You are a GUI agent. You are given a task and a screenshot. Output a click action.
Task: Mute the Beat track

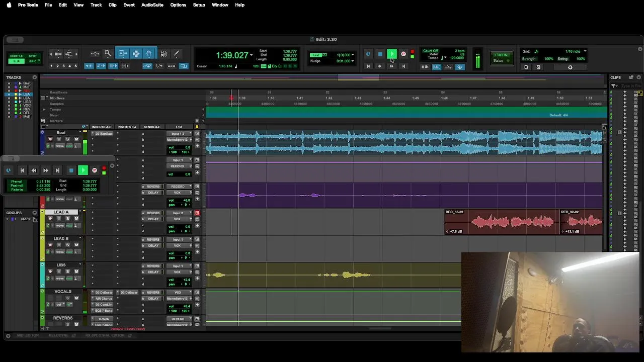76,139
